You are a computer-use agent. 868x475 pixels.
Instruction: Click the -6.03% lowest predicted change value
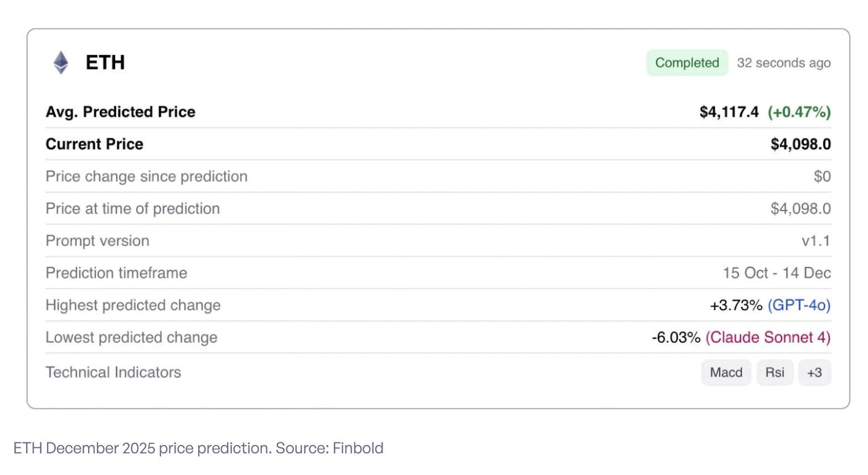(676, 337)
